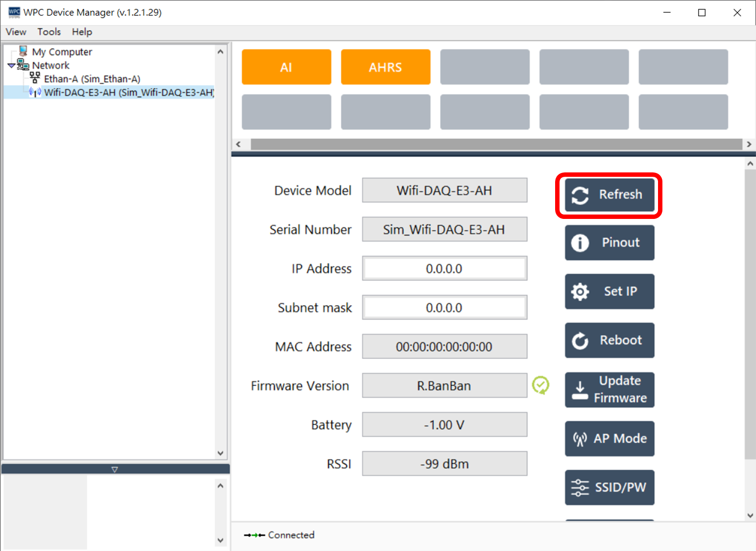Click the IP Address input field
Image resolution: width=756 pixels, height=551 pixels.
(x=444, y=268)
